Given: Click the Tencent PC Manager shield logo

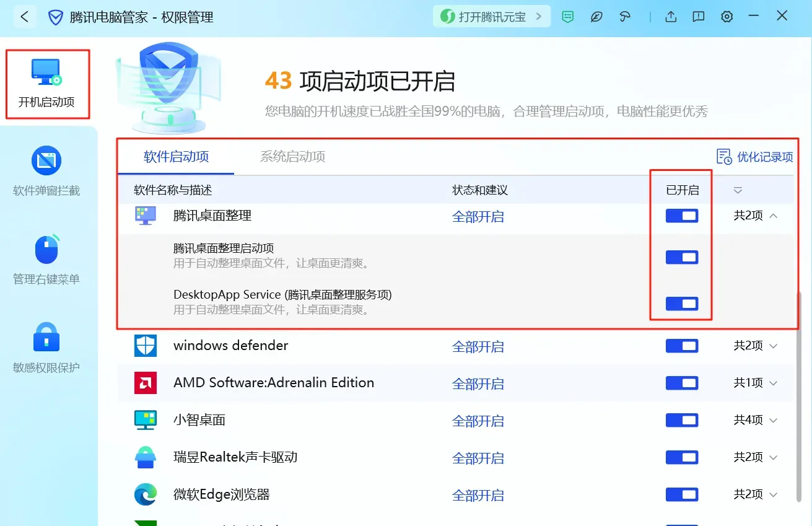Looking at the screenshot, I should (x=56, y=17).
